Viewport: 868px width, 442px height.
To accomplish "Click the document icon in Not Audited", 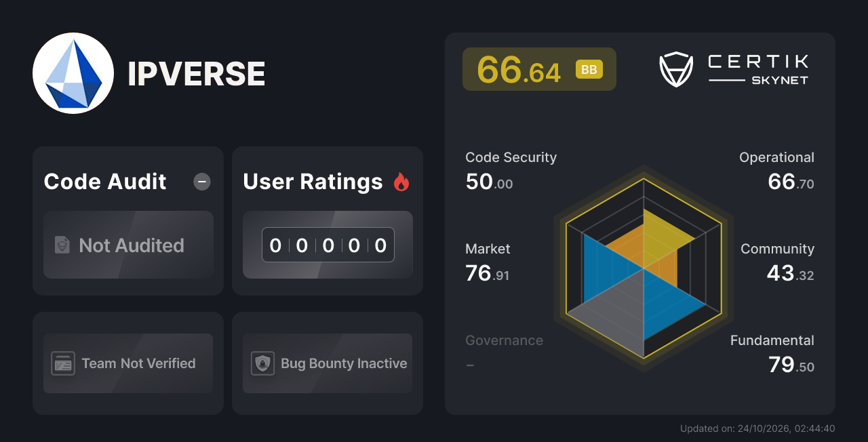I will pyautogui.click(x=62, y=245).
